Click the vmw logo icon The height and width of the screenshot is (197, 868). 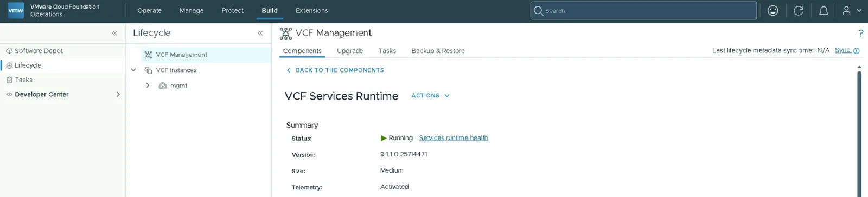16,10
